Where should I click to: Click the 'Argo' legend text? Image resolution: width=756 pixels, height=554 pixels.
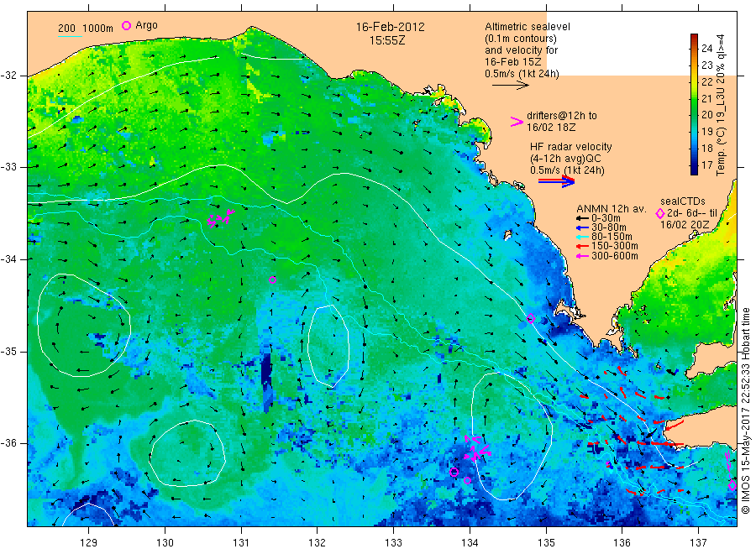146,25
